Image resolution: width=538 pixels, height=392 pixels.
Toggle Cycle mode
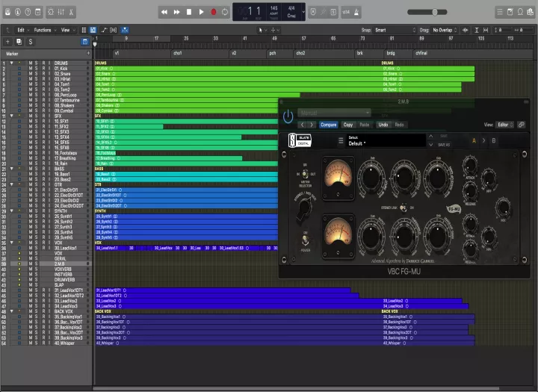[x=225, y=12]
